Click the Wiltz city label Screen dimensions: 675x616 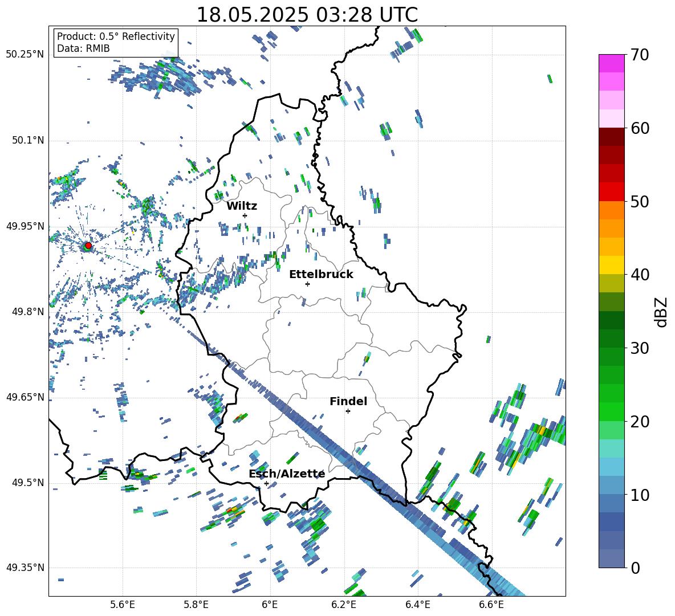[242, 206]
